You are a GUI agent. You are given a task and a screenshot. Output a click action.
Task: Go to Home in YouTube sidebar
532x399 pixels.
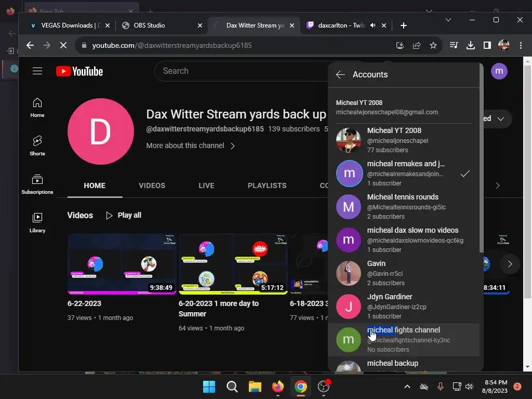[37, 108]
